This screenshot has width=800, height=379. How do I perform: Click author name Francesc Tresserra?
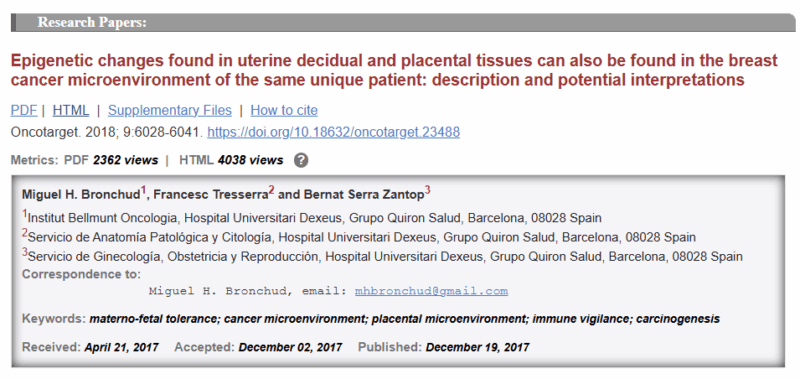(x=211, y=194)
